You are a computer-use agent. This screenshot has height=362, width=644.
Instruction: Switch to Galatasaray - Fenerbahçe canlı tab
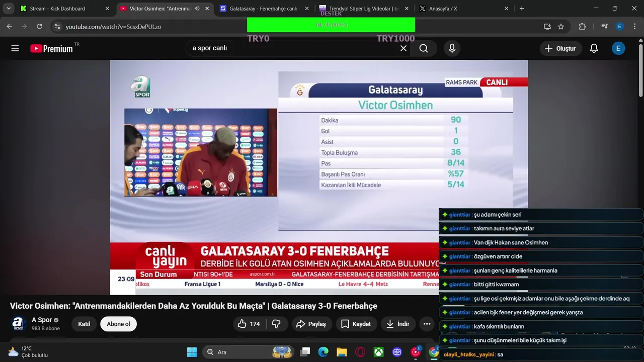[263, 9]
